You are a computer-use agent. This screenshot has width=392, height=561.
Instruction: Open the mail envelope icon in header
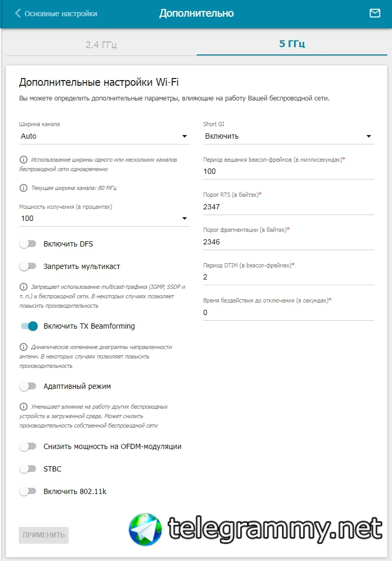click(375, 13)
